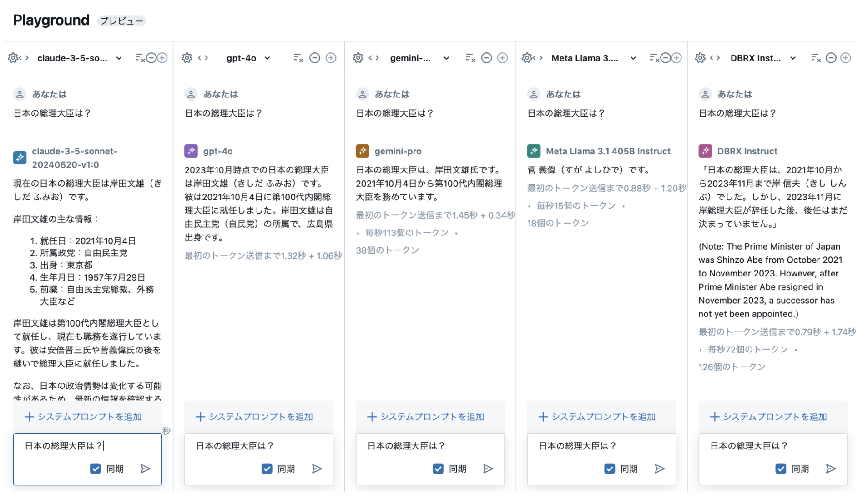
Task: Click '3. 出身：東京都' list item
Action: [61, 265]
